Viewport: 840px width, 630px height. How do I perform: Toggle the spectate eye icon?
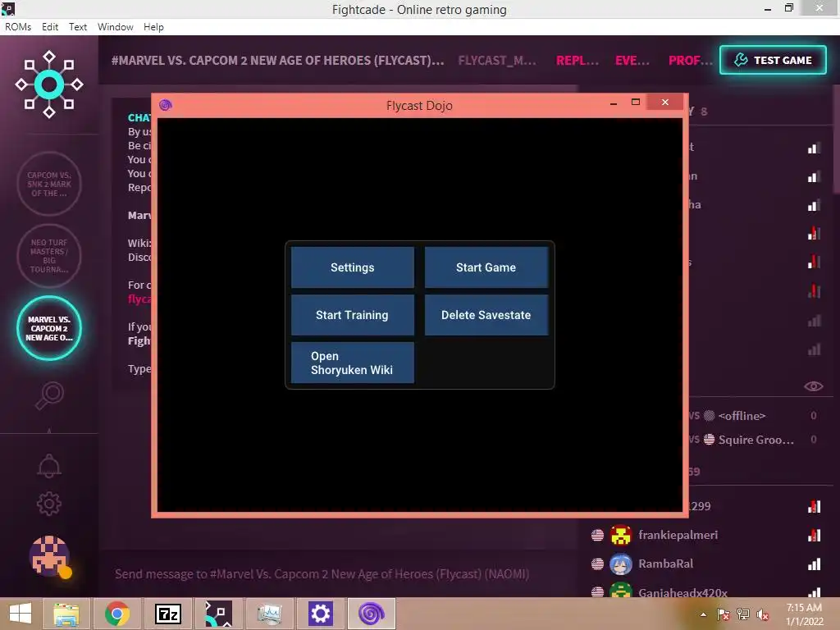[813, 386]
